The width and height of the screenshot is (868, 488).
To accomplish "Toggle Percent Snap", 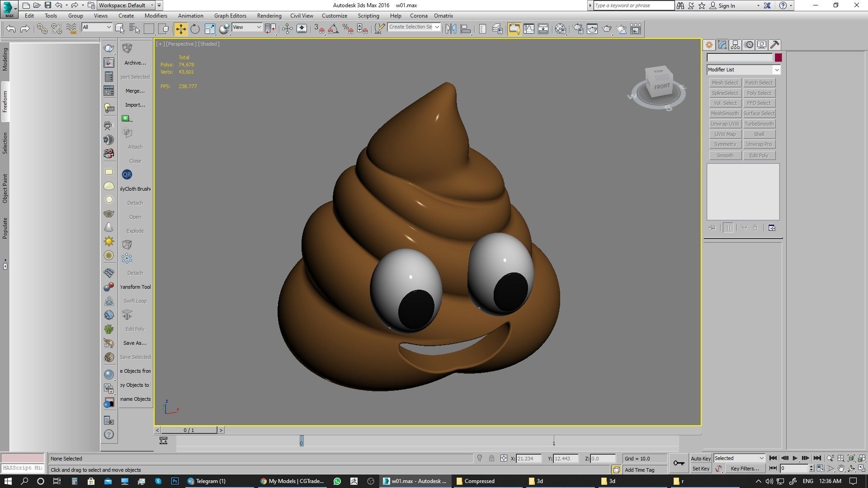I will 348,29.
